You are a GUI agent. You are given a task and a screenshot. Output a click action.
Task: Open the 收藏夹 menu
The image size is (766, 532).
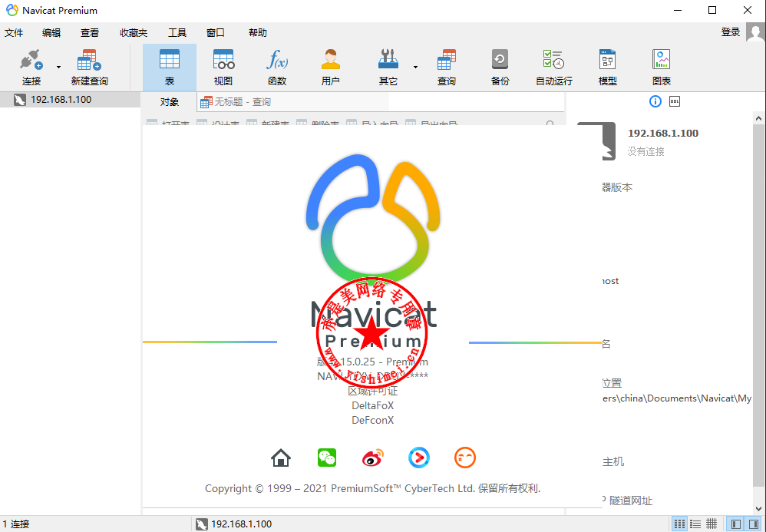[134, 33]
